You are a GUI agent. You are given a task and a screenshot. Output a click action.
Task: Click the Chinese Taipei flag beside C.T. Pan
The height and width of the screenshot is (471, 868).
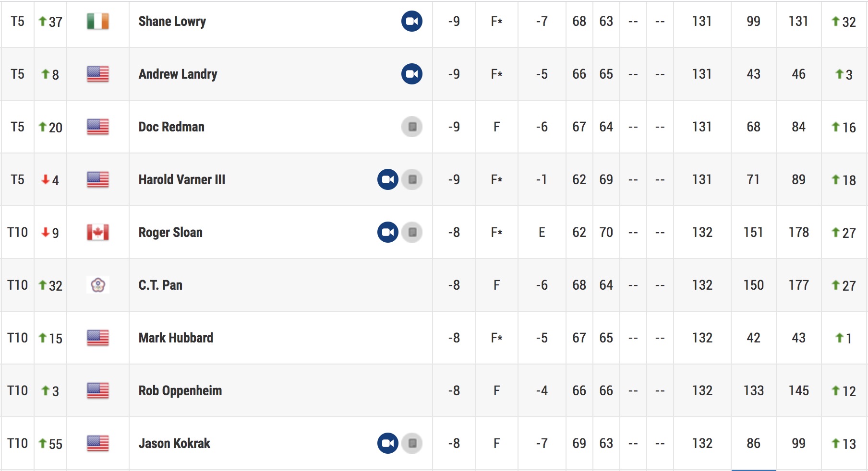[98, 285]
